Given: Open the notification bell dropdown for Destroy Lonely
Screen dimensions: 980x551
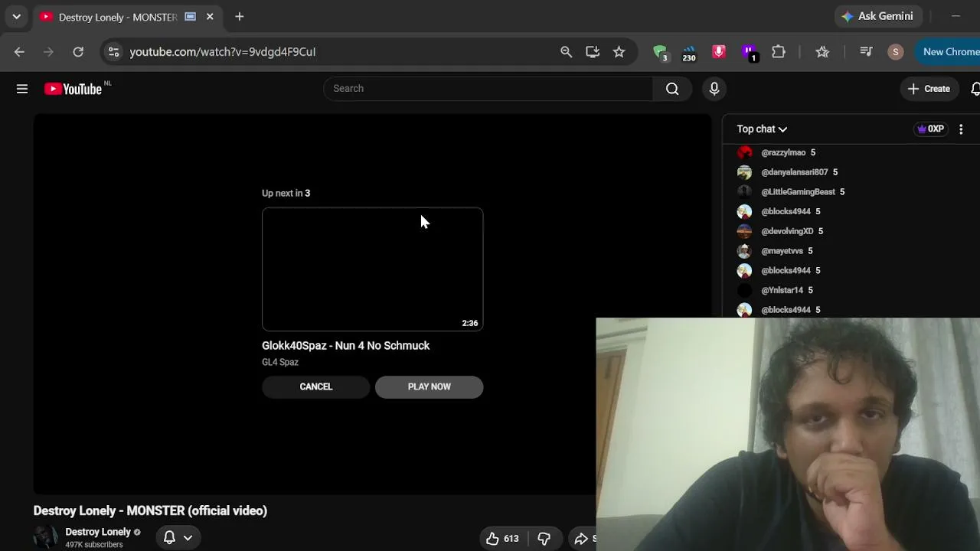Looking at the screenshot, I should point(177,538).
